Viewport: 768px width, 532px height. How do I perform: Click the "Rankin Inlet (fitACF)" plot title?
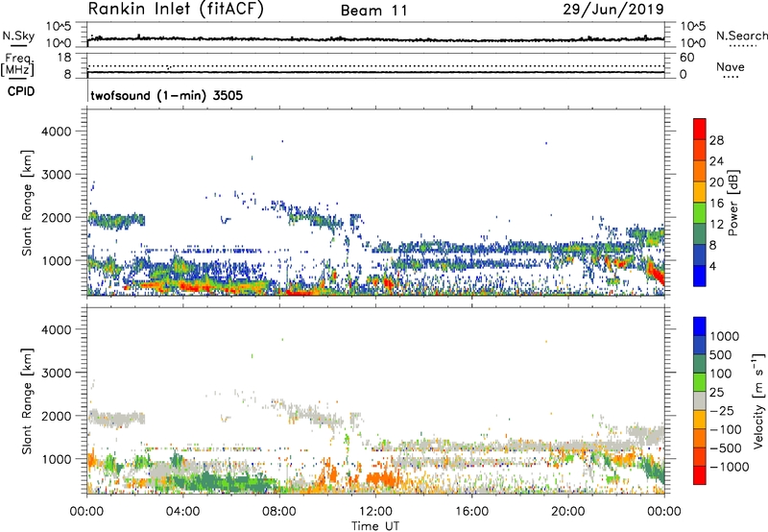tap(176, 10)
